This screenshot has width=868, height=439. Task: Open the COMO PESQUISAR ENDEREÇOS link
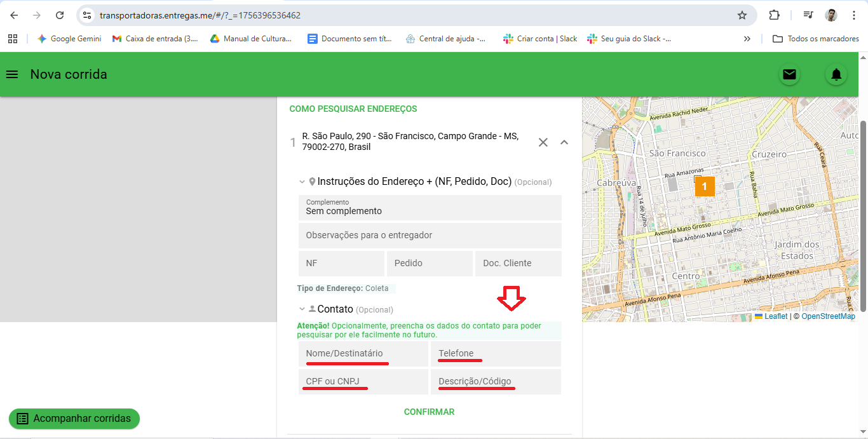coord(353,109)
